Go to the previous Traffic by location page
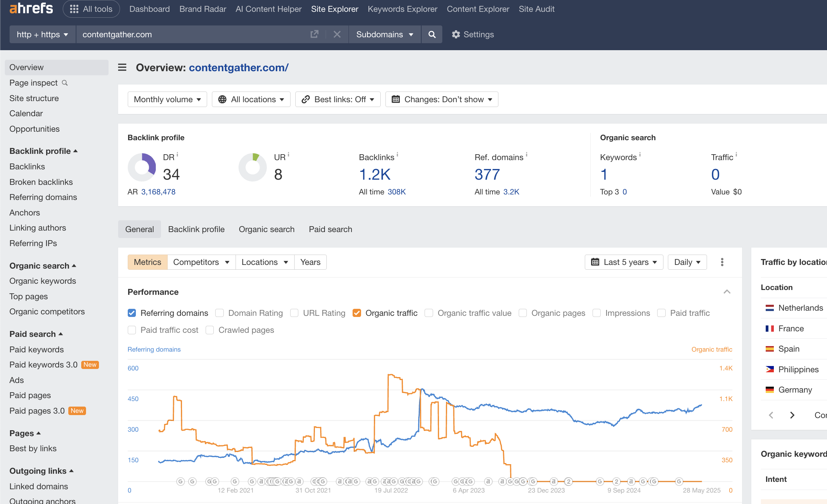Viewport: 827px width, 504px height. [771, 415]
